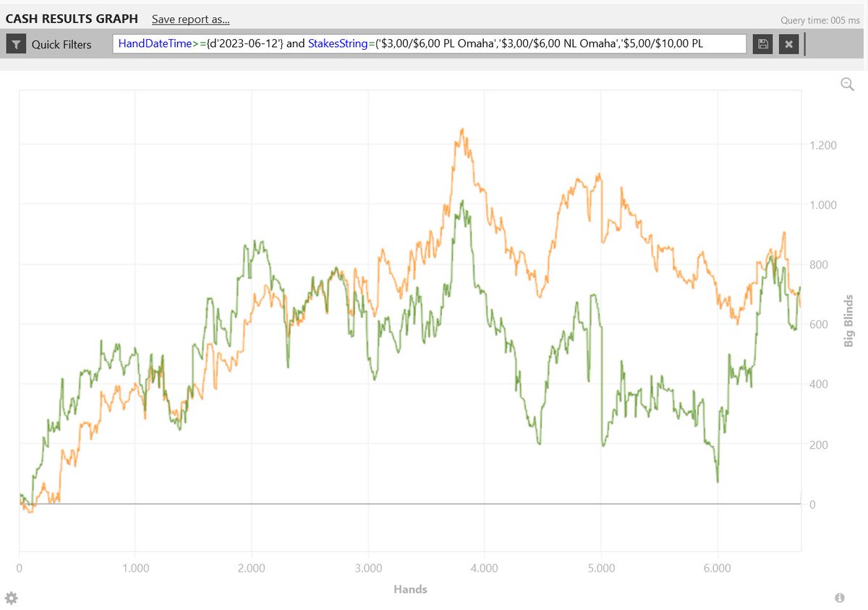Click the 400 y-axis label

[x=819, y=385]
